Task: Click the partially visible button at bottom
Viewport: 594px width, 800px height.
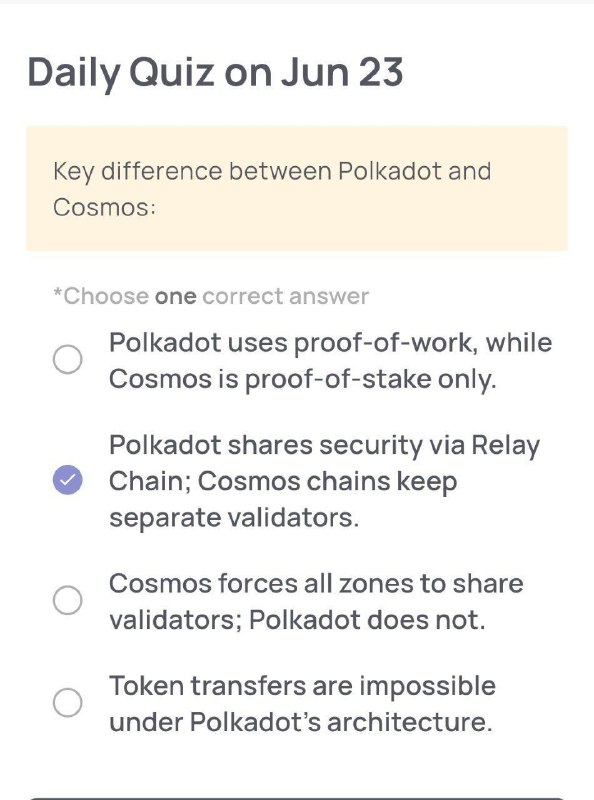Action: click(x=297, y=798)
